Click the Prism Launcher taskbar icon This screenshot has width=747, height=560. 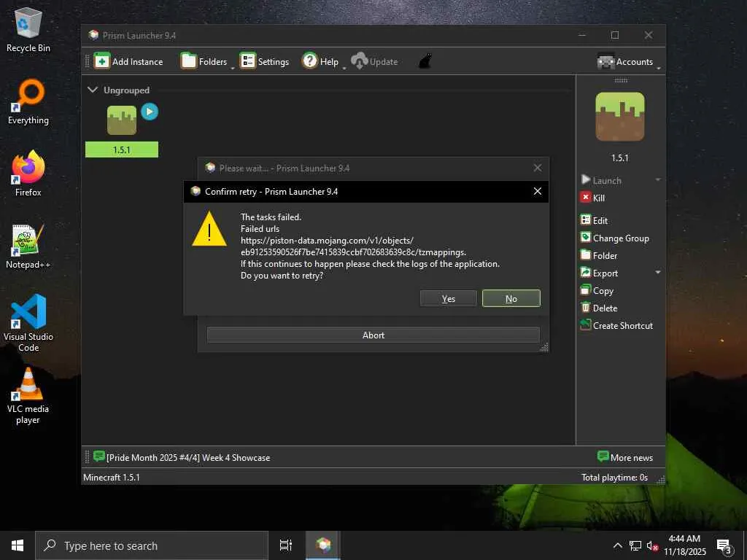323,545
